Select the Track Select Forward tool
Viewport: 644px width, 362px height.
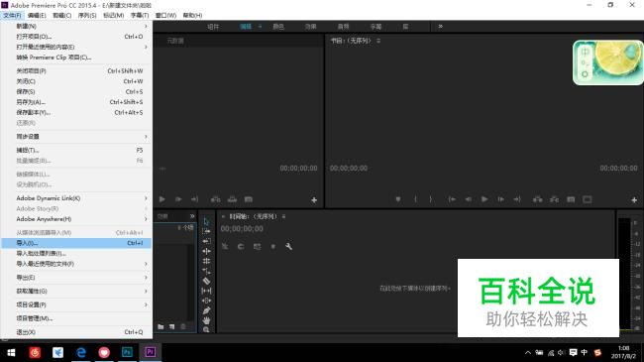click(x=206, y=231)
